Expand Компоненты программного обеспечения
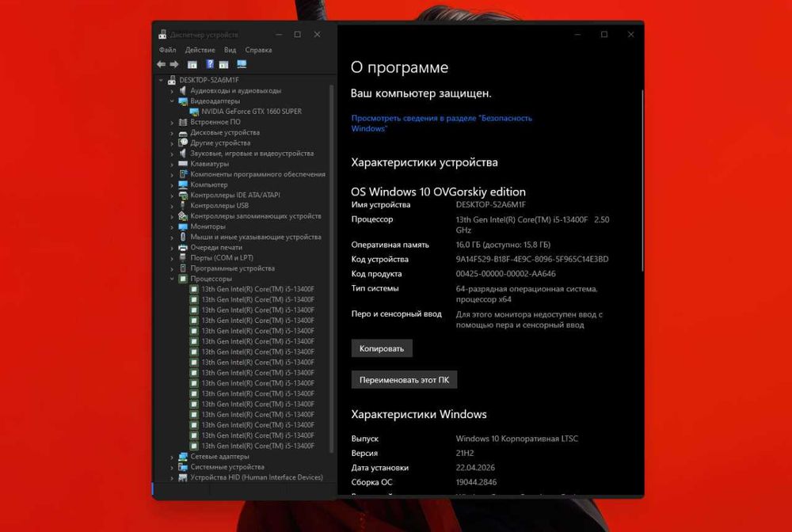 (x=172, y=175)
